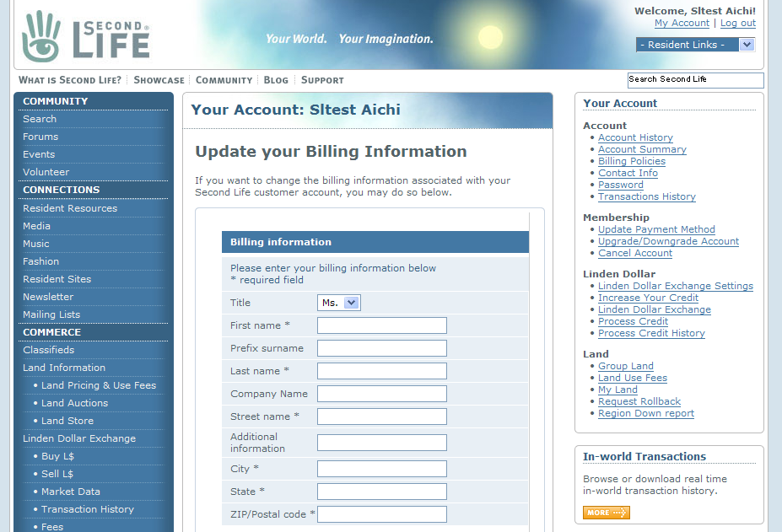Open Update Payment Method link
This screenshot has width=782, height=532.
[x=656, y=229]
